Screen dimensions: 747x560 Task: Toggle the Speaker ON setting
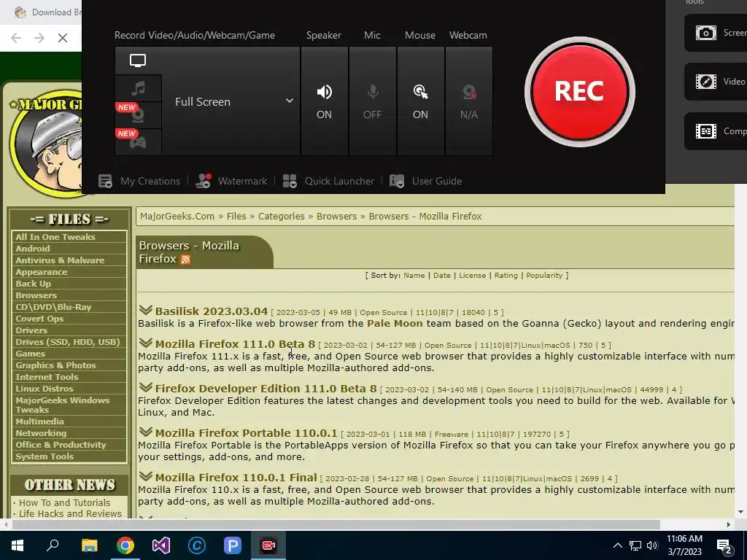click(x=324, y=101)
